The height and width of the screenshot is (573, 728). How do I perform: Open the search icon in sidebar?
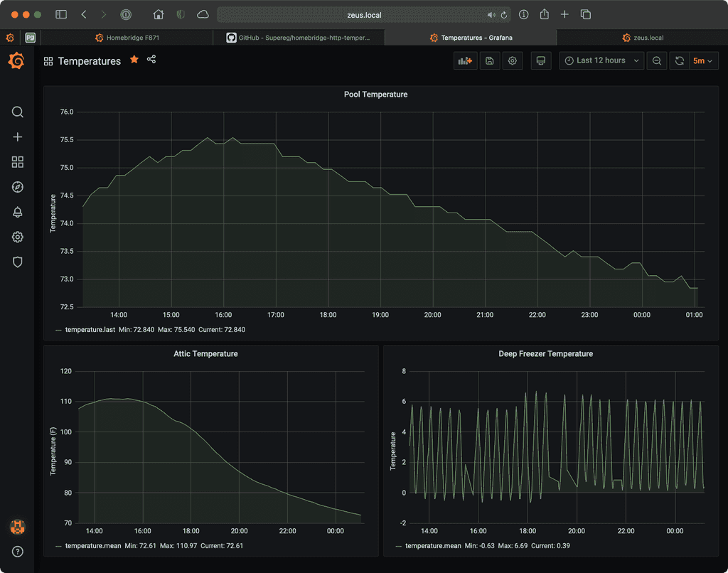(x=18, y=112)
